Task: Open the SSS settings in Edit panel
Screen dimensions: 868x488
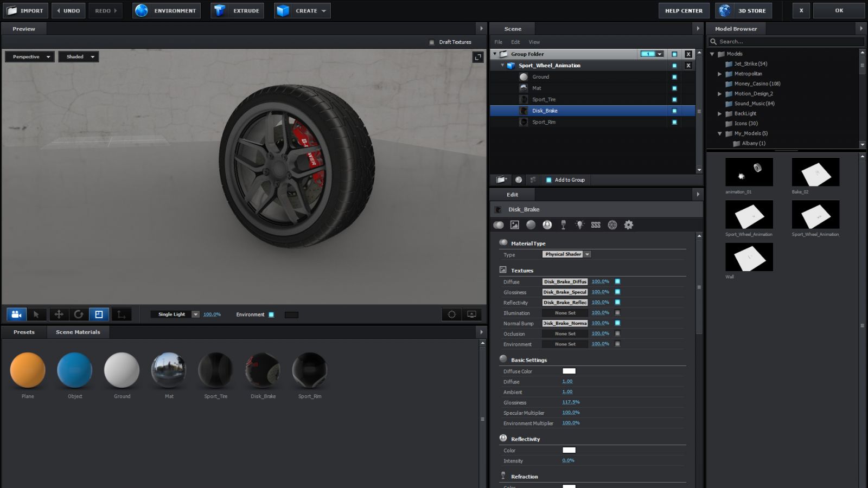Action: tap(596, 225)
